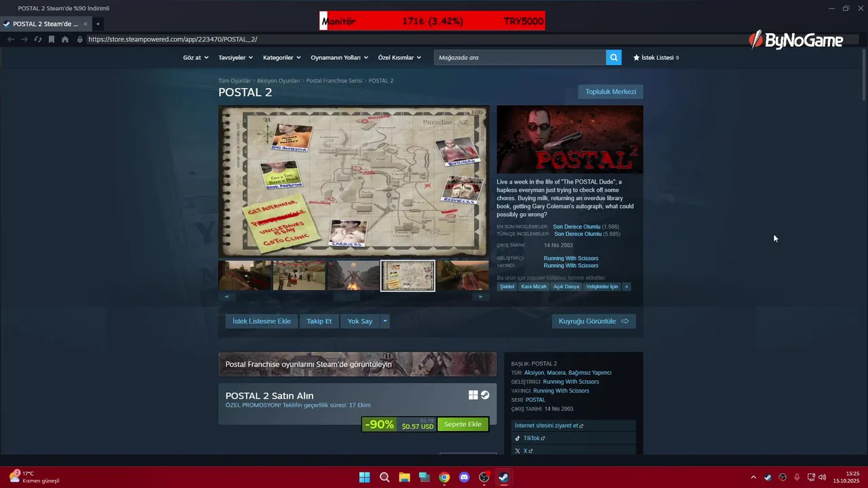868x488 pixels.
Task: Select the third thumbnail with fire
Action: click(x=353, y=275)
